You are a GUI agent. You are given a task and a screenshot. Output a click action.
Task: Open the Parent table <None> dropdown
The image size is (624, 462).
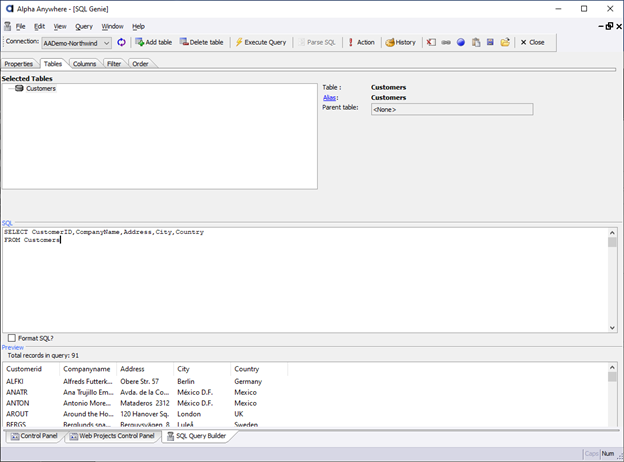[x=452, y=109]
